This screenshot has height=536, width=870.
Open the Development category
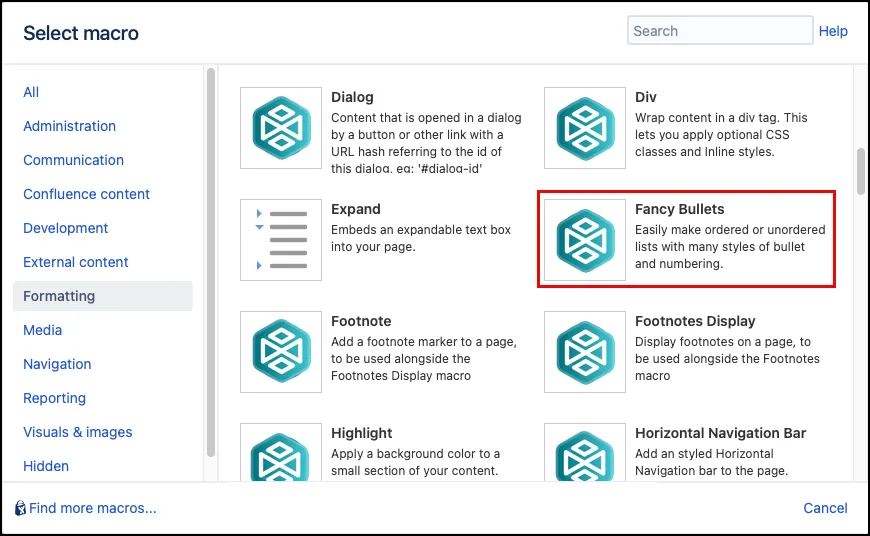65,228
